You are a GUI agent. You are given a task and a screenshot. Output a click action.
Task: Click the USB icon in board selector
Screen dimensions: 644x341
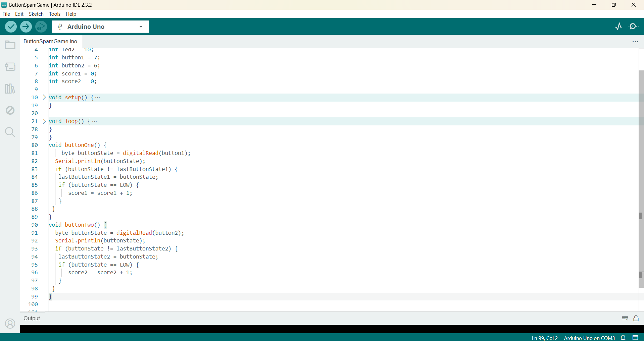click(x=60, y=26)
